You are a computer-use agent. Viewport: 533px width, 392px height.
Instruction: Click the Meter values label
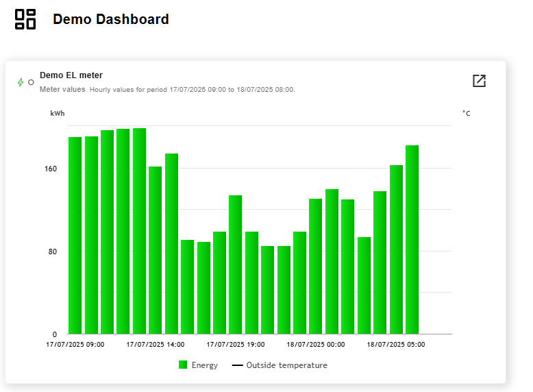tap(62, 89)
